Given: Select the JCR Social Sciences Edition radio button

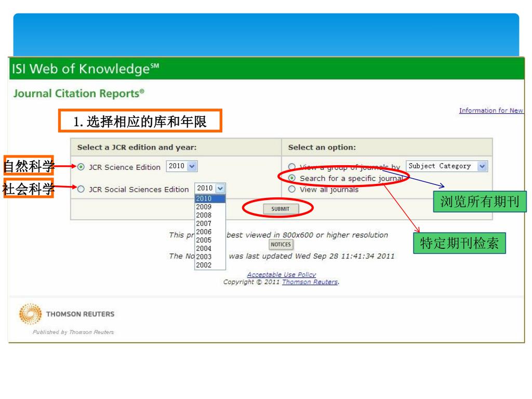Looking at the screenshot, I should (81, 189).
